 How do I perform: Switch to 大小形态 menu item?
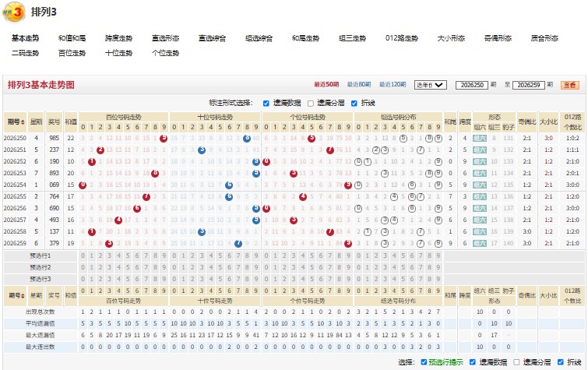[451, 38]
